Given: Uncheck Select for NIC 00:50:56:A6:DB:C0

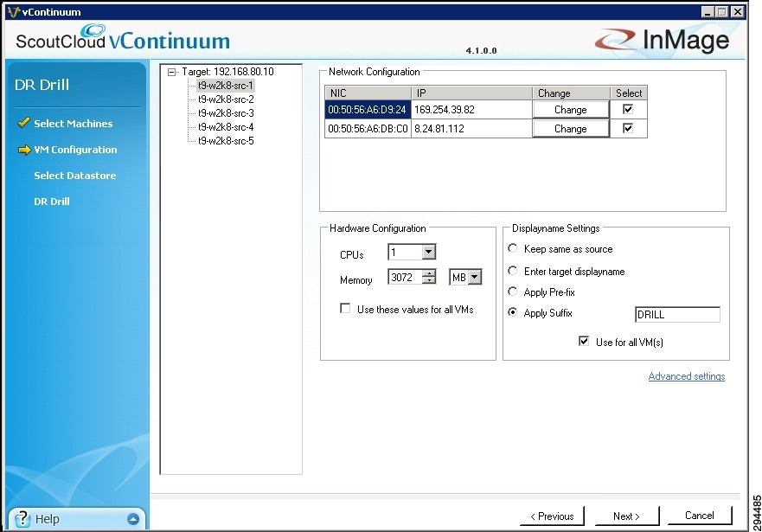Looking at the screenshot, I should [628, 128].
